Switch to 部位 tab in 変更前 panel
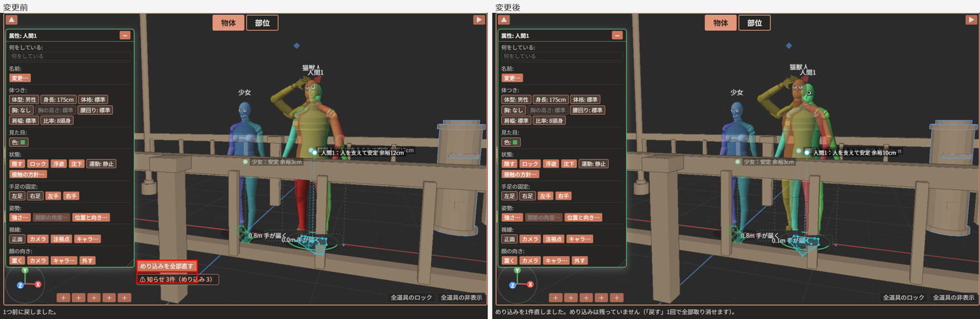Viewport: 980px width, 319px height. pos(262,23)
